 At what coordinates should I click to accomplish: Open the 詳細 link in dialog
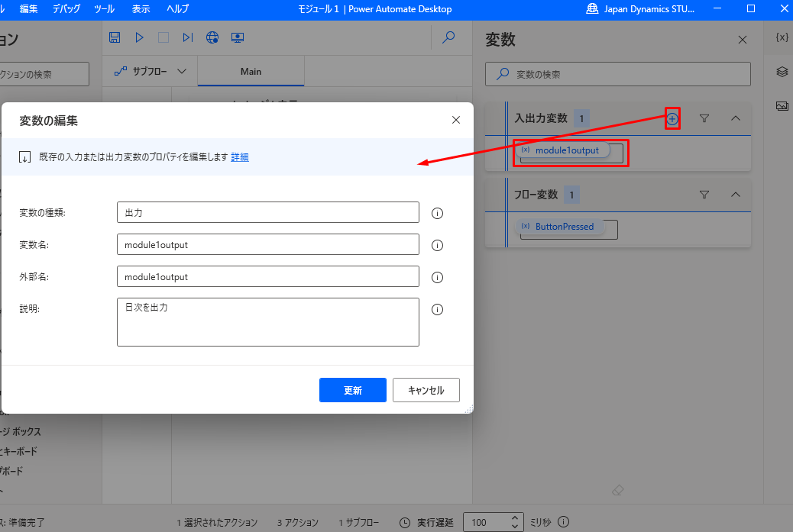click(240, 157)
